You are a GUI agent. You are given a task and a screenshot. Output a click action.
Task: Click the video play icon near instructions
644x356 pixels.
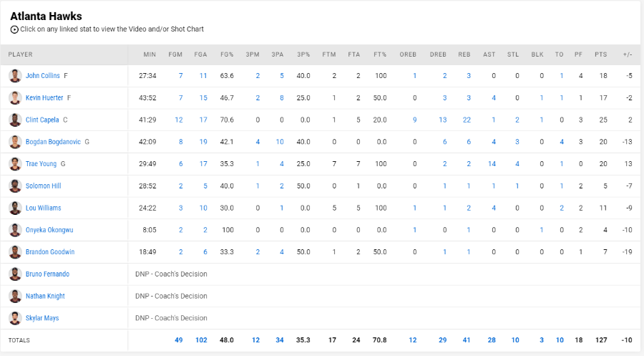(14, 29)
